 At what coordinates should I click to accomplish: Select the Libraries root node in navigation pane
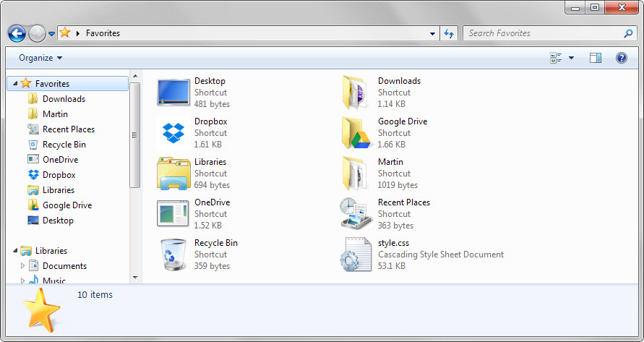(x=51, y=251)
